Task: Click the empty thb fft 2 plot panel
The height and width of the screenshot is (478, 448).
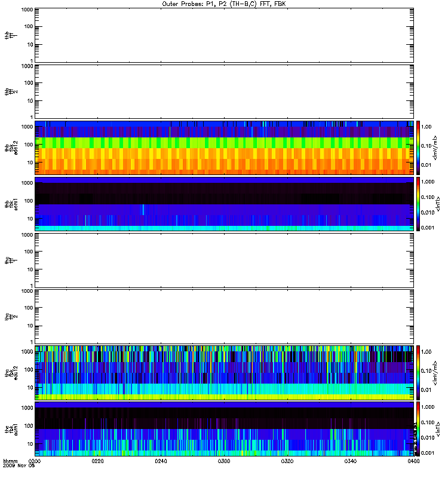Action: tap(224, 91)
